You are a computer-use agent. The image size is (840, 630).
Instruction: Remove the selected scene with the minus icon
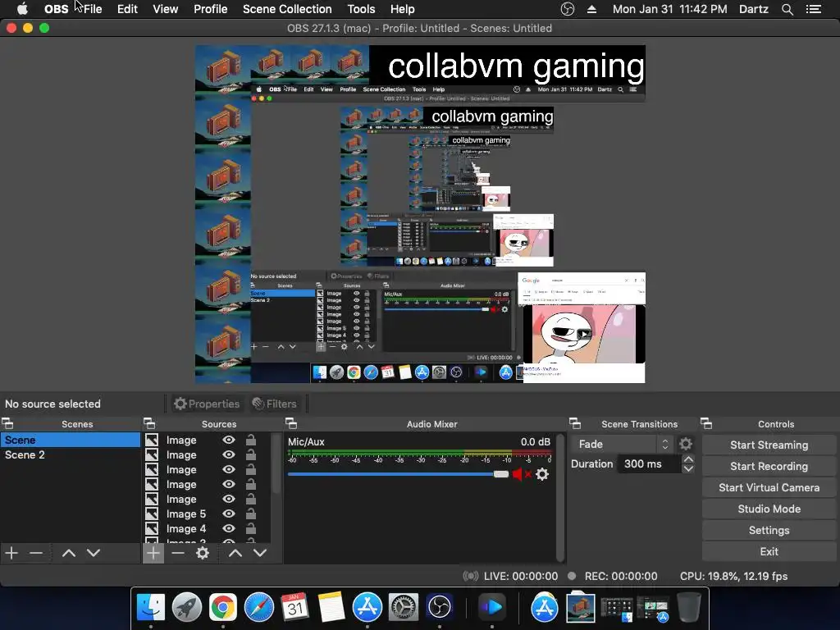tap(36, 553)
